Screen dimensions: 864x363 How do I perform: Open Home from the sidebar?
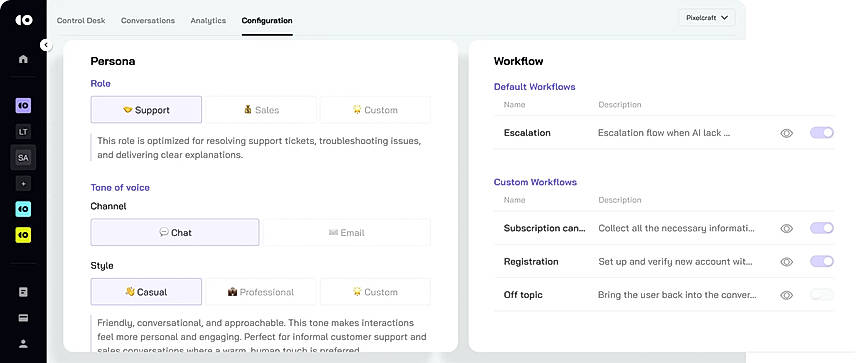point(23,59)
